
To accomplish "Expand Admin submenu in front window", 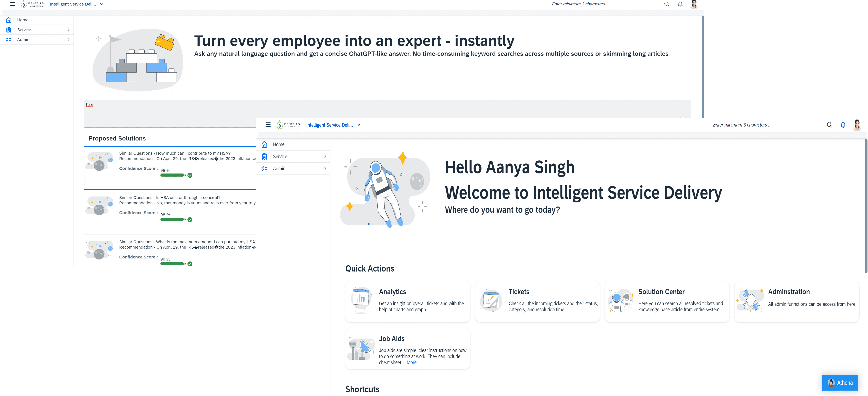I will 325,169.
